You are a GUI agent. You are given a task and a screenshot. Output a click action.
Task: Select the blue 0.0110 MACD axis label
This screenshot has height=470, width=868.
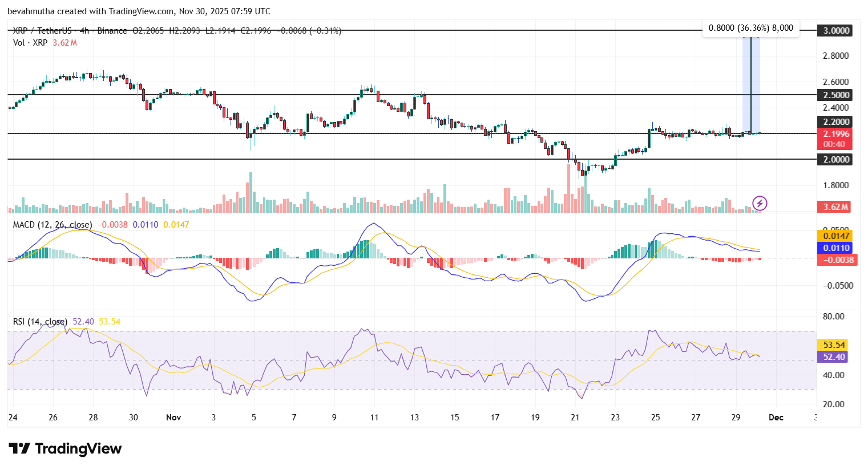coord(836,248)
